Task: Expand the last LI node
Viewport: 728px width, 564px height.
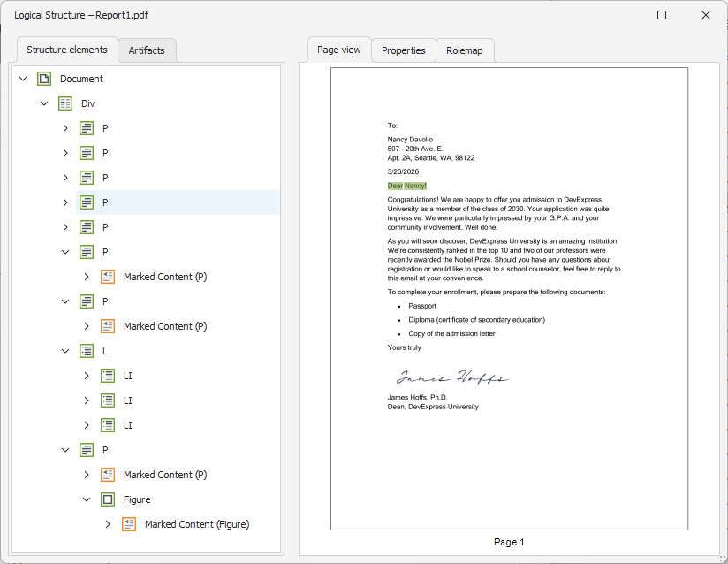Action: tap(87, 424)
